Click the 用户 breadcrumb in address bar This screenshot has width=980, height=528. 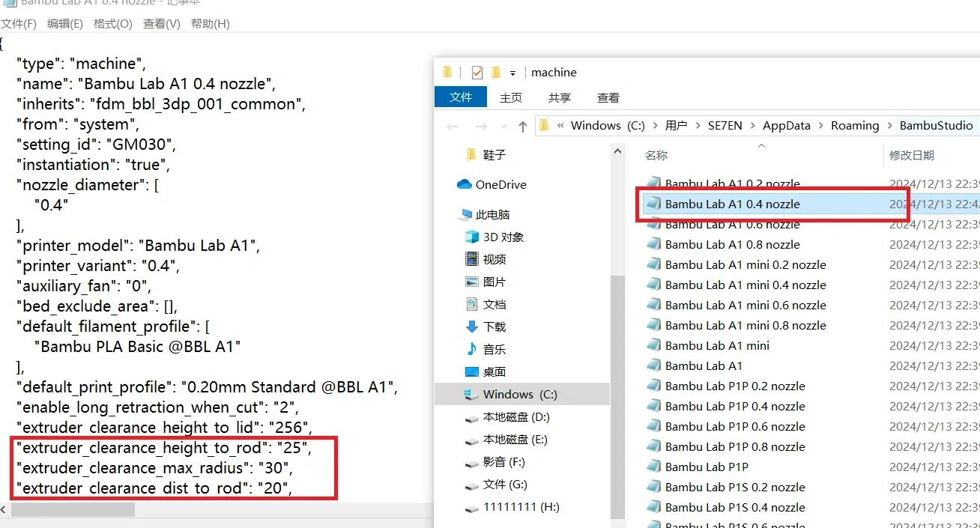point(677,125)
